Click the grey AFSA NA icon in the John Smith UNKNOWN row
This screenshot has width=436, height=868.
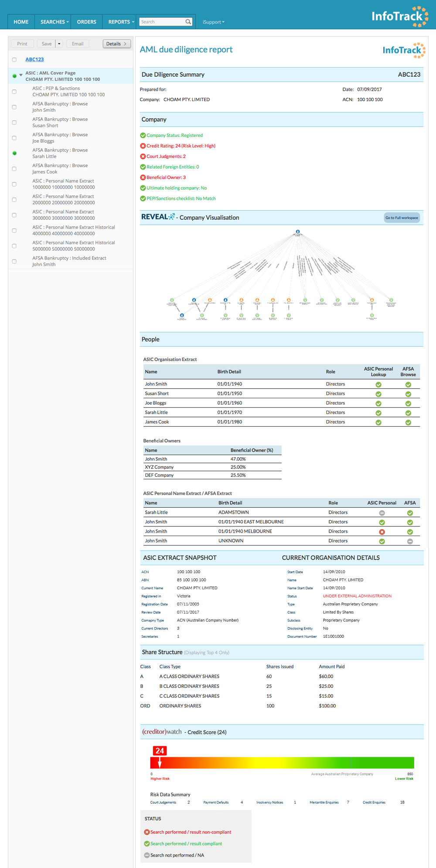pyautogui.click(x=410, y=541)
